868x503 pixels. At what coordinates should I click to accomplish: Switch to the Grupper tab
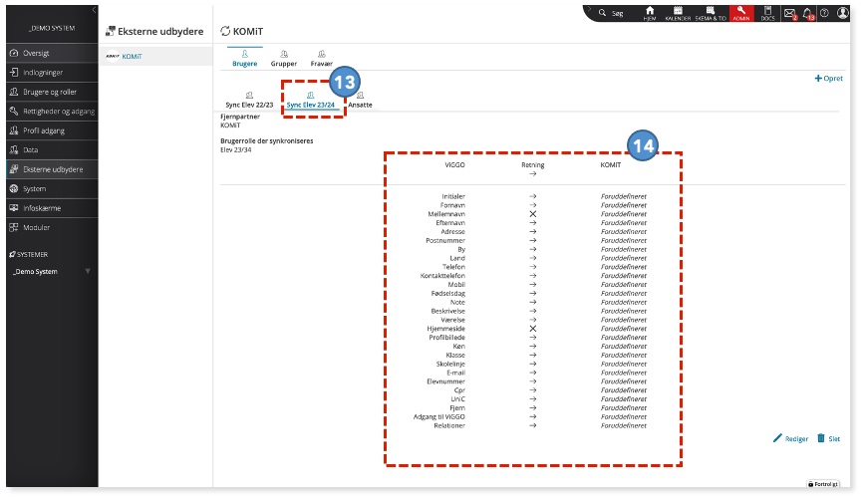point(284,58)
